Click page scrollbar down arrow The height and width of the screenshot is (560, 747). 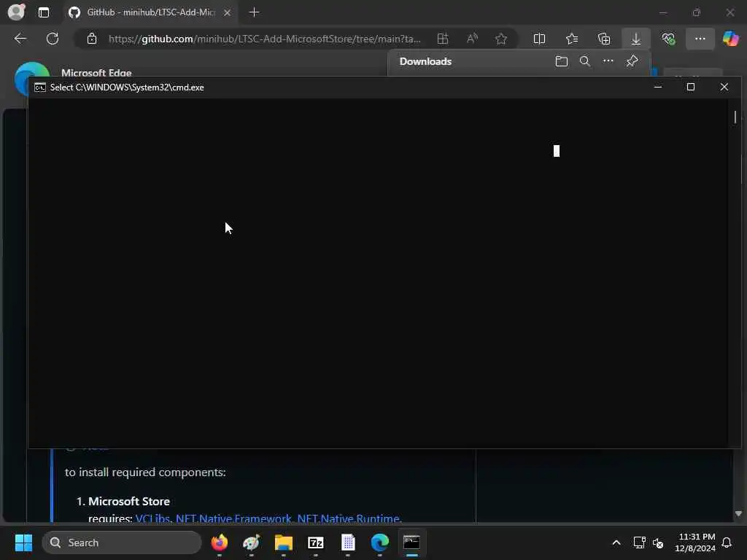738,514
